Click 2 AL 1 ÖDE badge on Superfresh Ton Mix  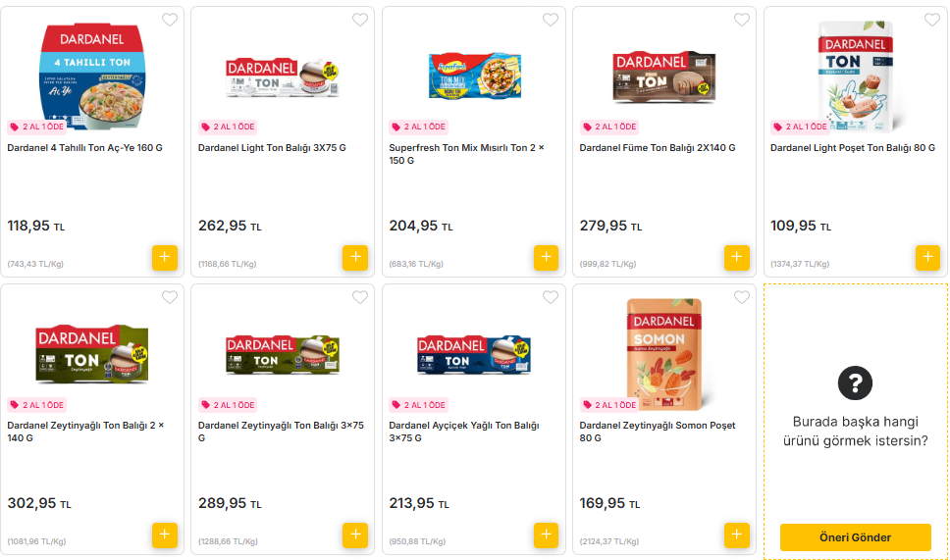tap(419, 127)
